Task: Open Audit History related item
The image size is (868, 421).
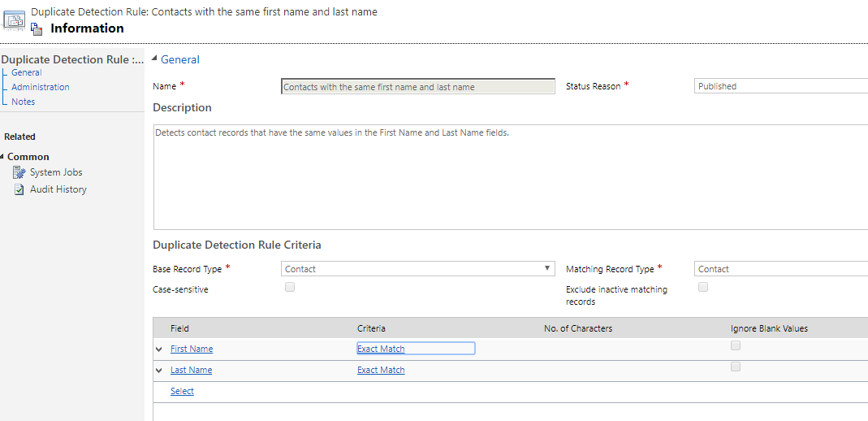Action: (58, 189)
